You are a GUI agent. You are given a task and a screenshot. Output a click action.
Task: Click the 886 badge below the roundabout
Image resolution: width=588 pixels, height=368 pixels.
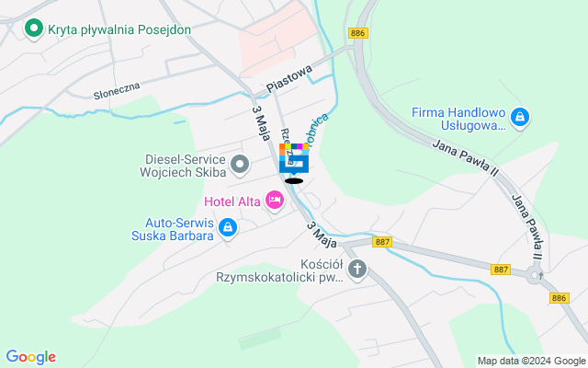tap(560, 298)
